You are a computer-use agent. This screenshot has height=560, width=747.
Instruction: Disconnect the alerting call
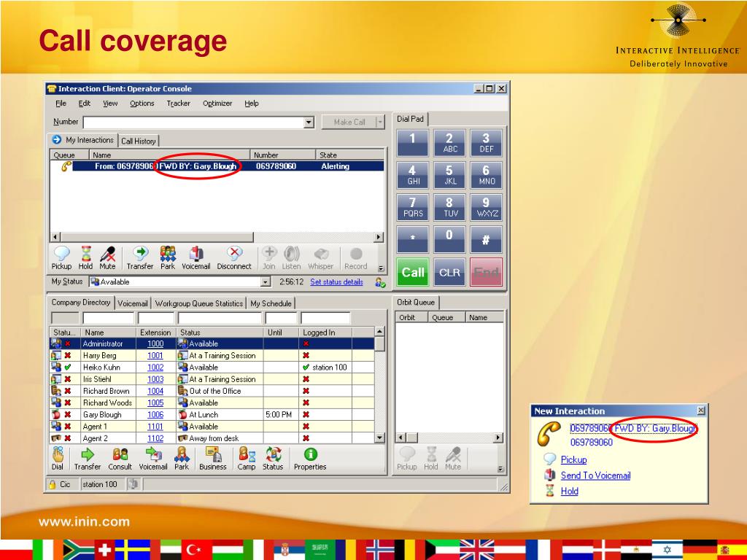click(234, 258)
